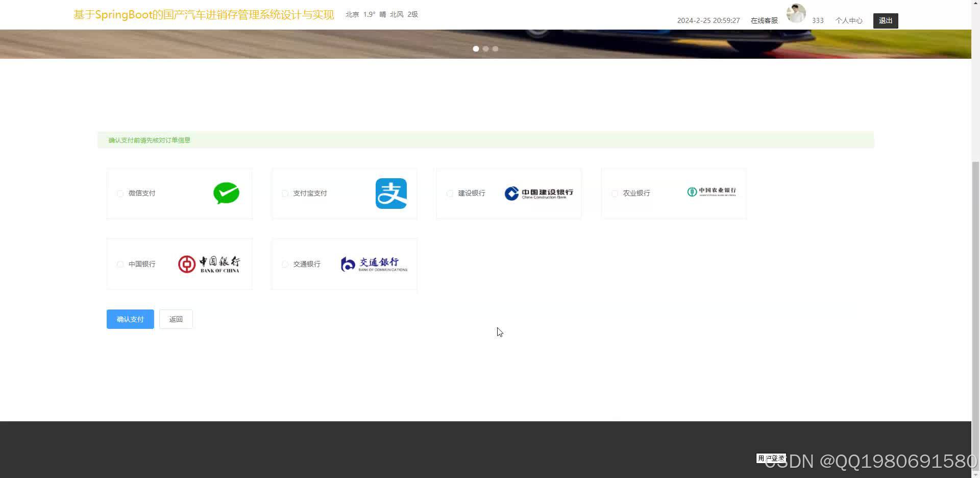Select 交通银行 payment option
Image resolution: width=980 pixels, height=478 pixels.
(285, 264)
